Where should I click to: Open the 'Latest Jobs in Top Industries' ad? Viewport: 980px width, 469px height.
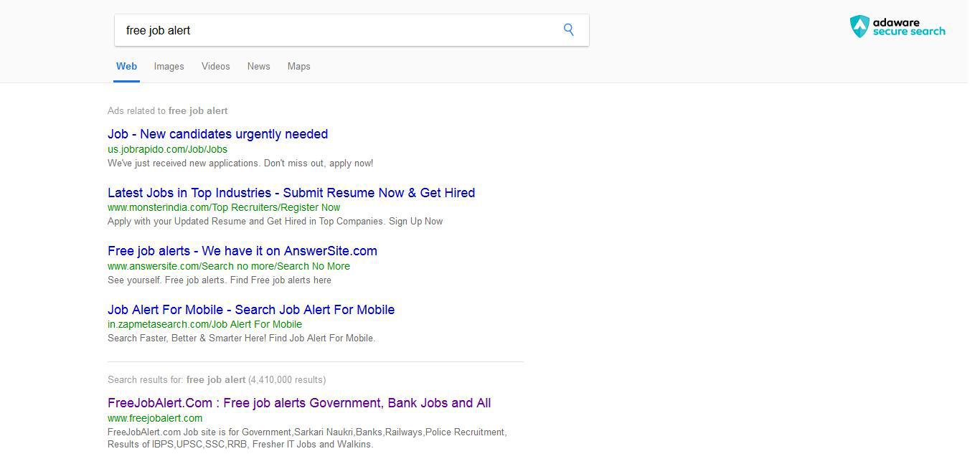point(291,192)
